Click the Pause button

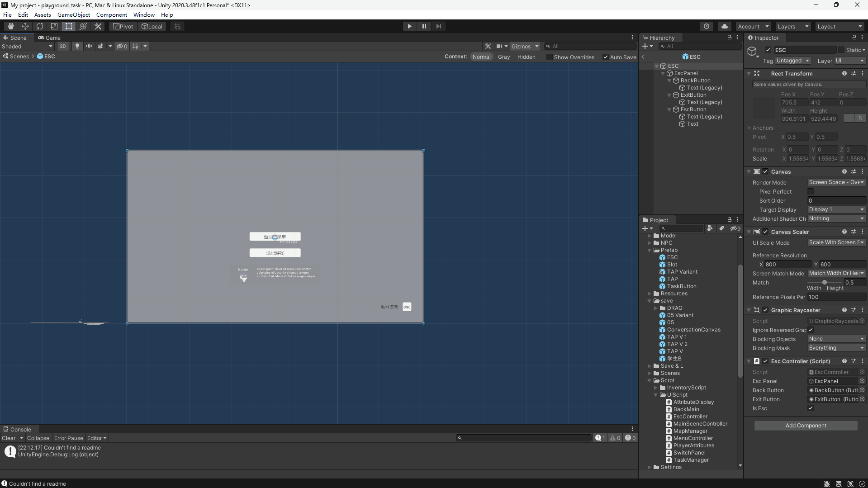pos(424,26)
